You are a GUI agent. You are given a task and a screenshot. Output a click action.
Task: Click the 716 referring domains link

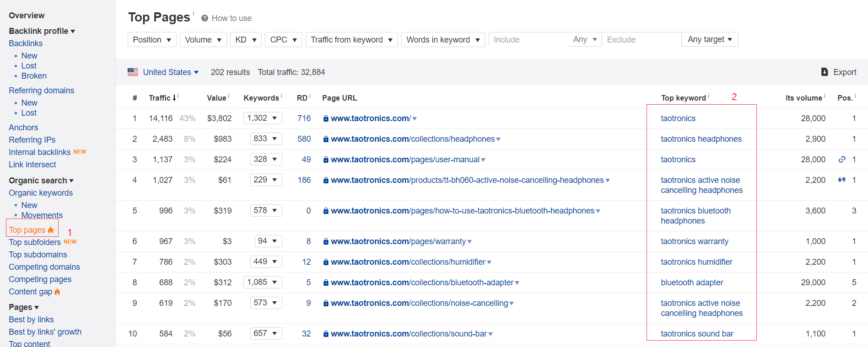(304, 118)
